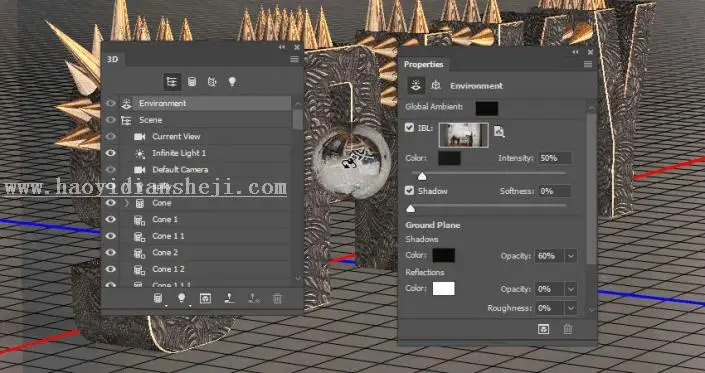
Task: Delete selected item via 3D panel trash
Action: click(x=278, y=298)
